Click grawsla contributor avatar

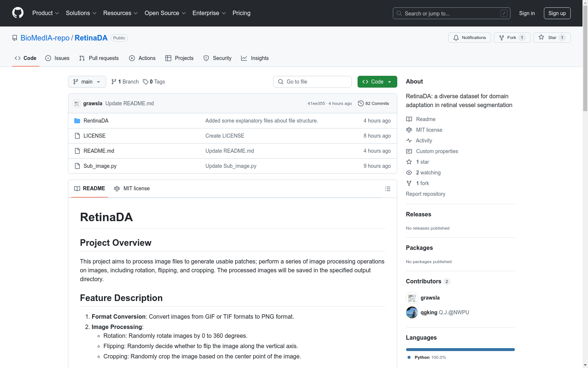(x=412, y=298)
